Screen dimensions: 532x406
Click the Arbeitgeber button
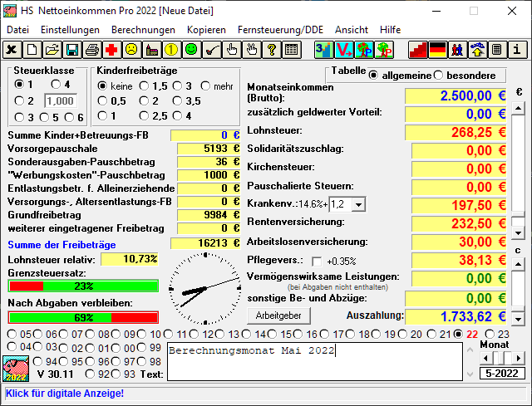(x=278, y=316)
